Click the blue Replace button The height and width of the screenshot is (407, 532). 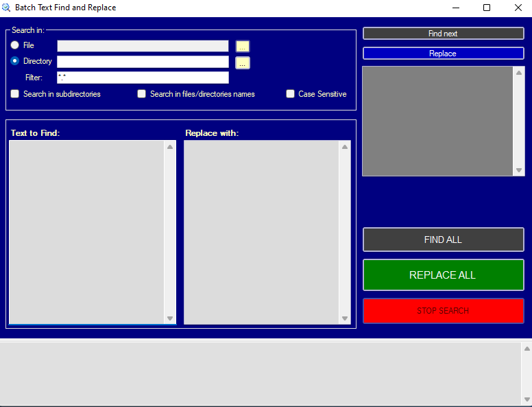tap(444, 54)
